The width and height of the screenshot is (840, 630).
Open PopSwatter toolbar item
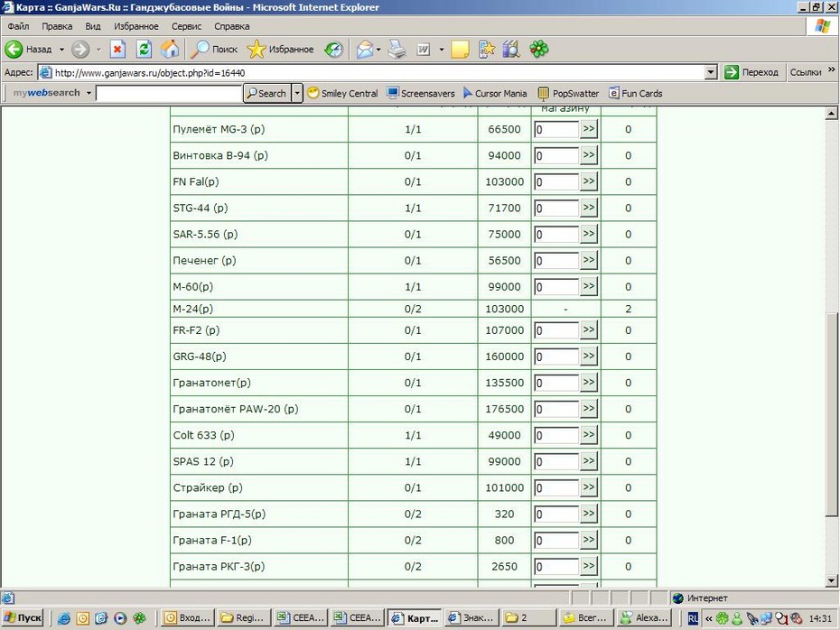click(568, 93)
